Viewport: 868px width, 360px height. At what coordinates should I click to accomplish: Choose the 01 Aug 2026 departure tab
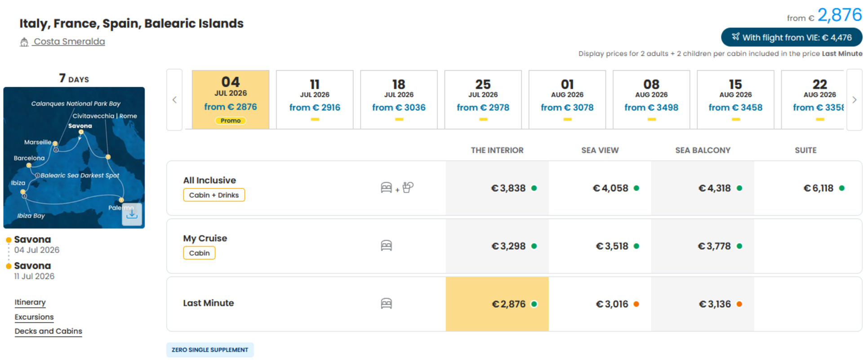pos(567,100)
